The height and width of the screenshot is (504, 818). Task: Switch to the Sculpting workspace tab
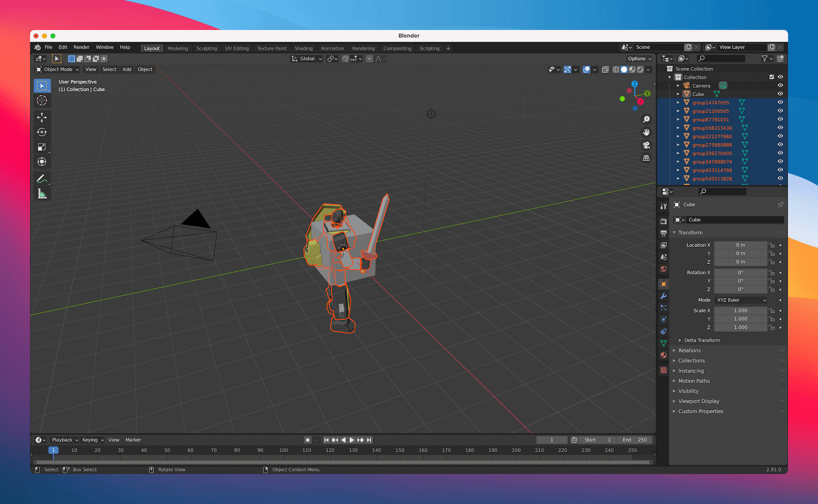point(206,48)
